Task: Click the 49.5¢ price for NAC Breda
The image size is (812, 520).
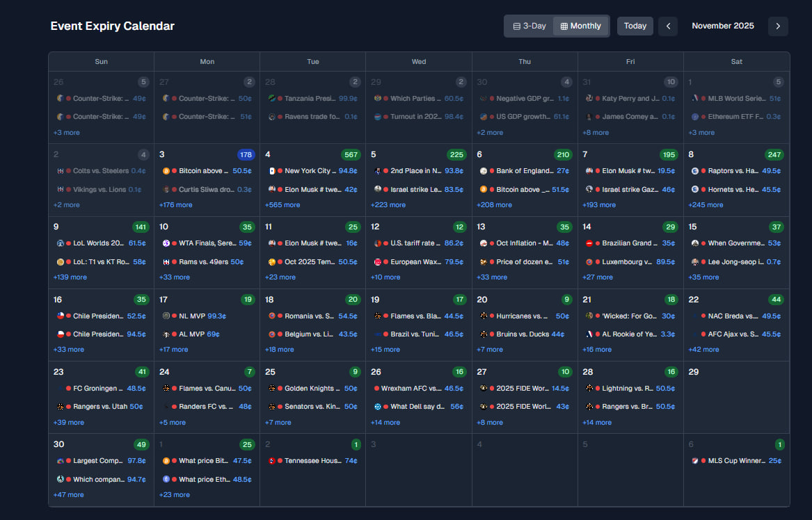Action: click(771, 316)
